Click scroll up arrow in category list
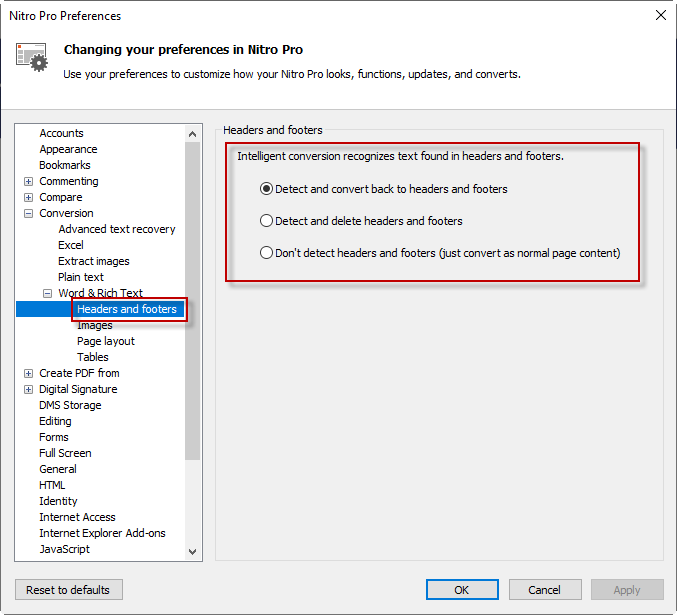The width and height of the screenshot is (677, 615). click(x=193, y=134)
